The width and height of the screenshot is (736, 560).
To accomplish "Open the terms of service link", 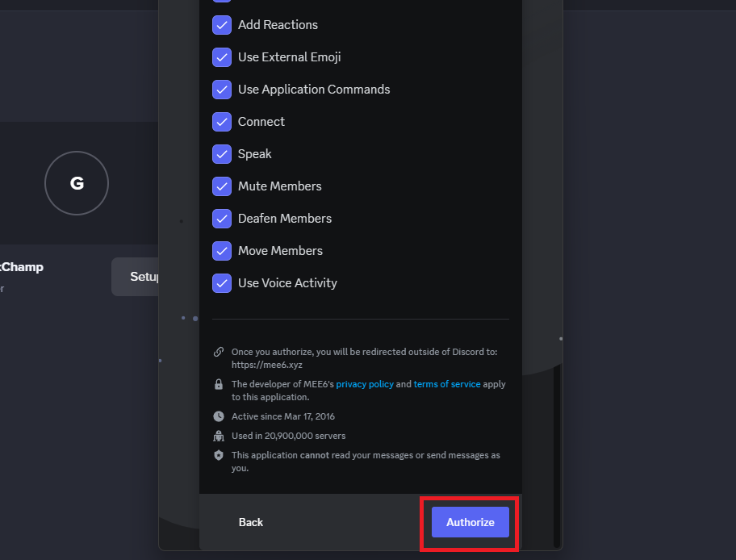I will click(446, 384).
